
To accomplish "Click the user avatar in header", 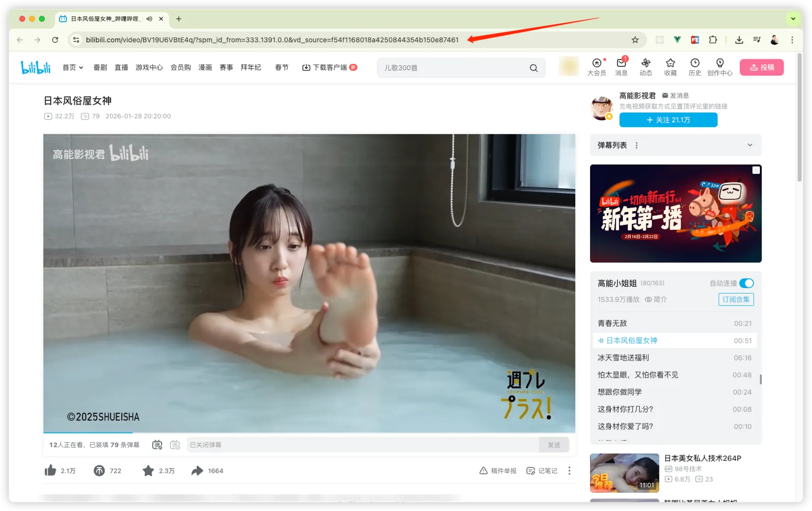I will (x=568, y=66).
